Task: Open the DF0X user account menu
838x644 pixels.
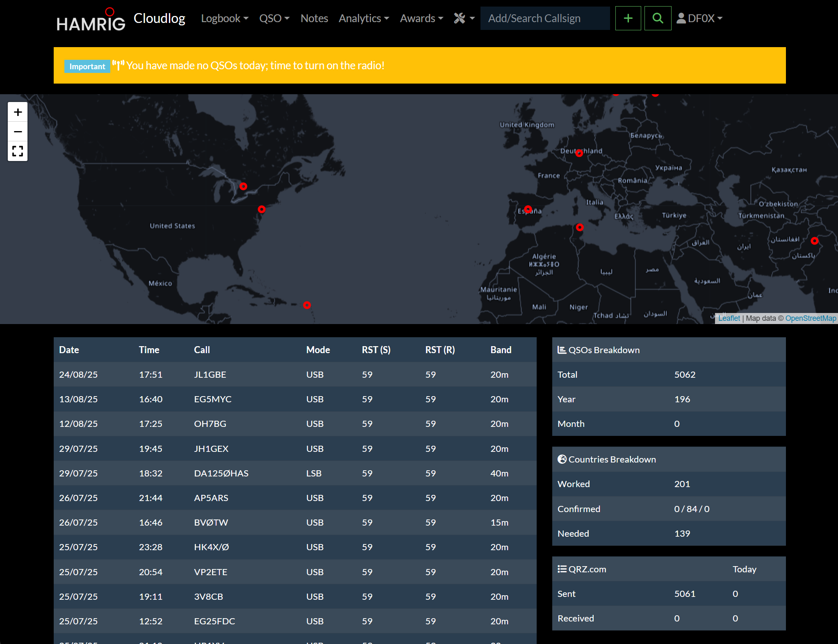Action: coord(699,18)
